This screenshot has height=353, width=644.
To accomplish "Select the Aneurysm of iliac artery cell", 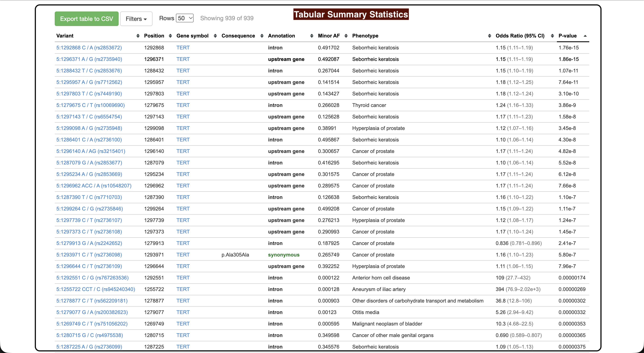I will [x=379, y=289].
